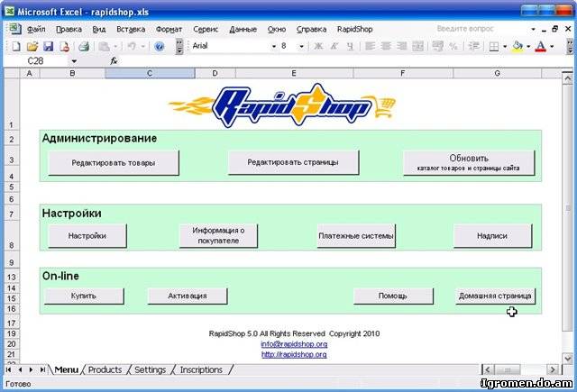Click the Fill Color bucket icon
This screenshot has height=392, width=577.
pyautogui.click(x=517, y=46)
